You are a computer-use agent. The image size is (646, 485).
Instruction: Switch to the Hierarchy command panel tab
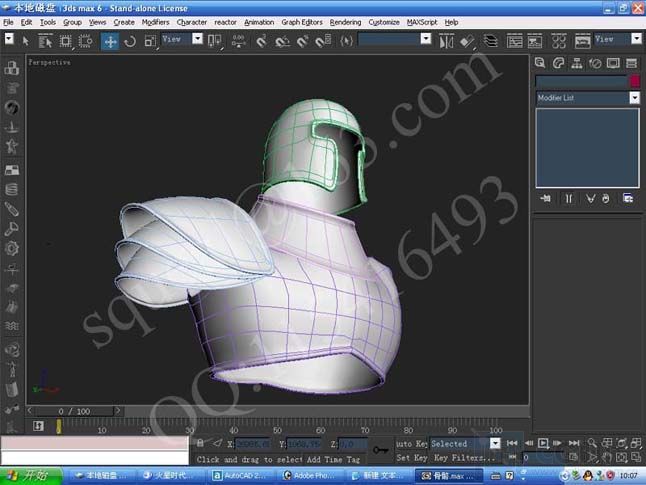(577, 63)
